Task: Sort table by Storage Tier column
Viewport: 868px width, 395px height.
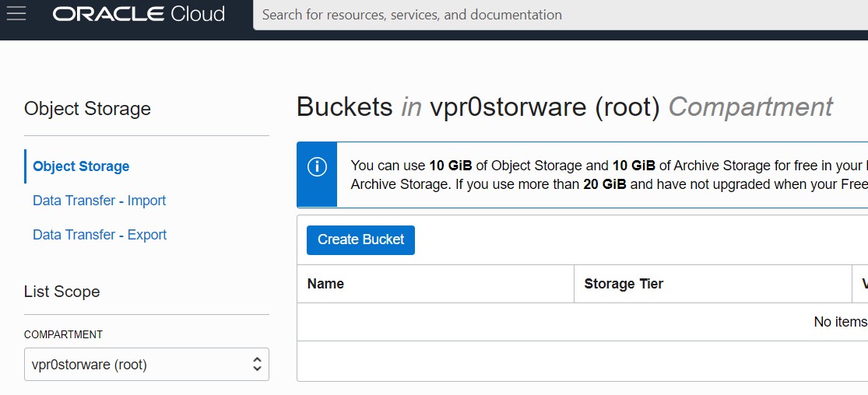Action: pyautogui.click(x=624, y=284)
